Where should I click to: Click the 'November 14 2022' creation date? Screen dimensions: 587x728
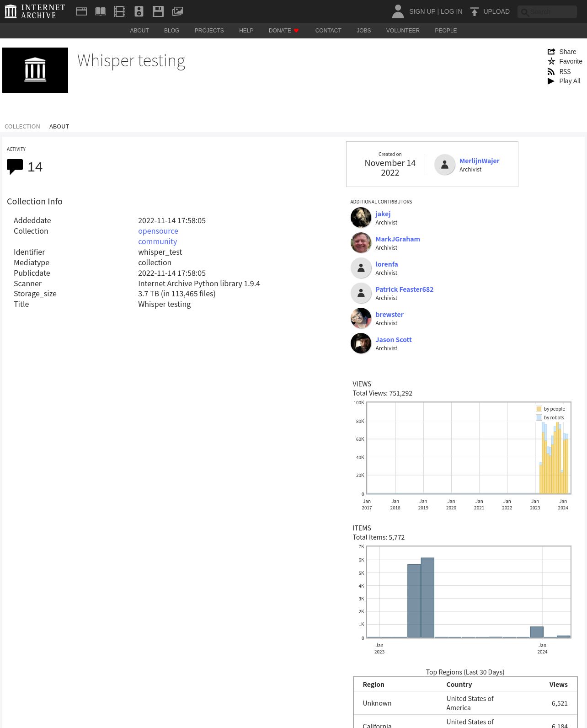(x=390, y=168)
